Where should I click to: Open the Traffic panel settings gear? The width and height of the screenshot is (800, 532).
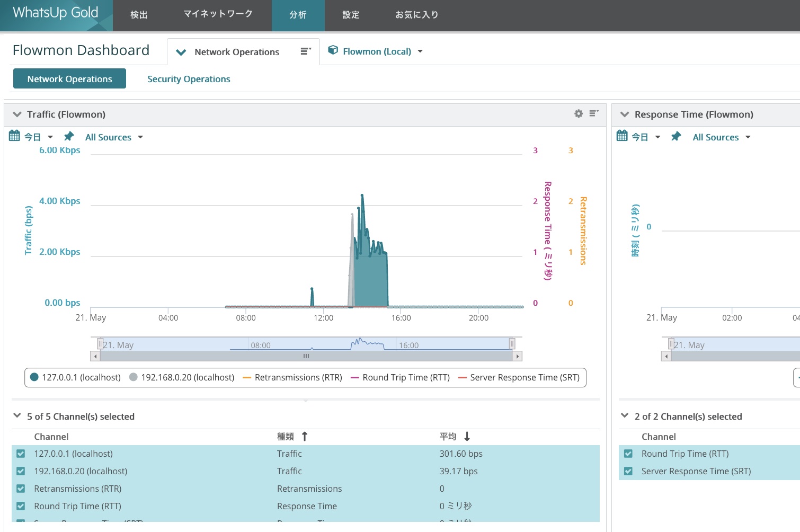(579, 114)
